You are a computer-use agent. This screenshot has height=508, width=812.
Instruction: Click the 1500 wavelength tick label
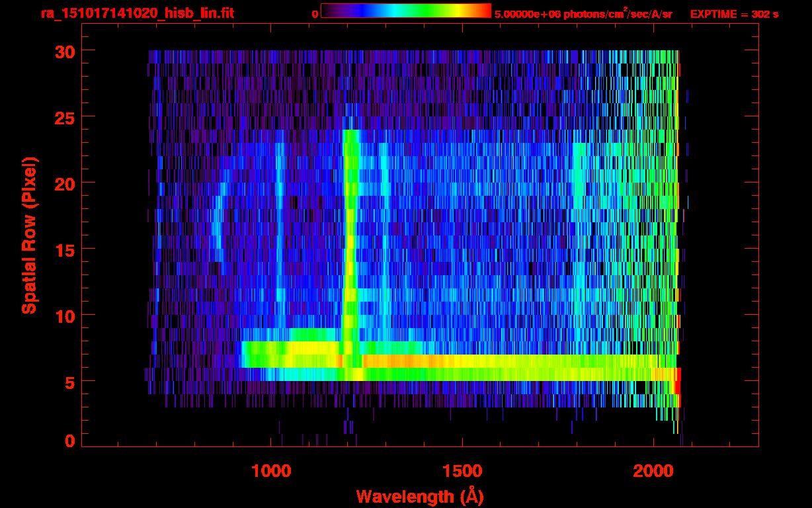pos(462,471)
